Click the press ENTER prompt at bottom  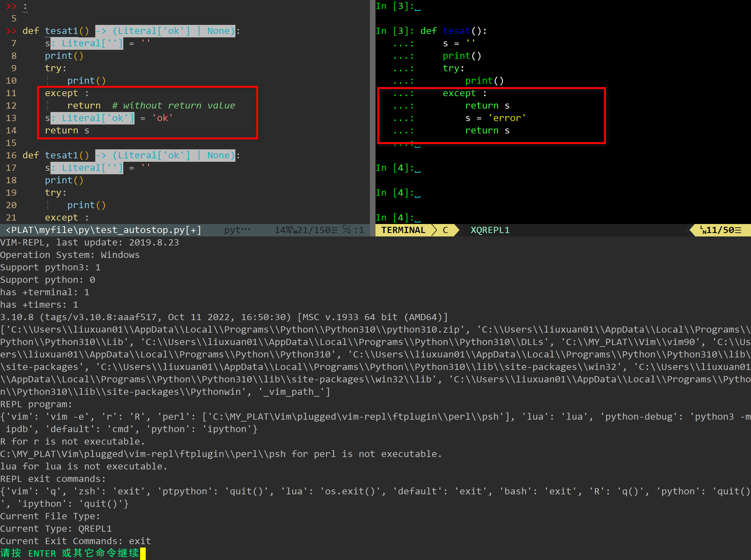[69, 553]
